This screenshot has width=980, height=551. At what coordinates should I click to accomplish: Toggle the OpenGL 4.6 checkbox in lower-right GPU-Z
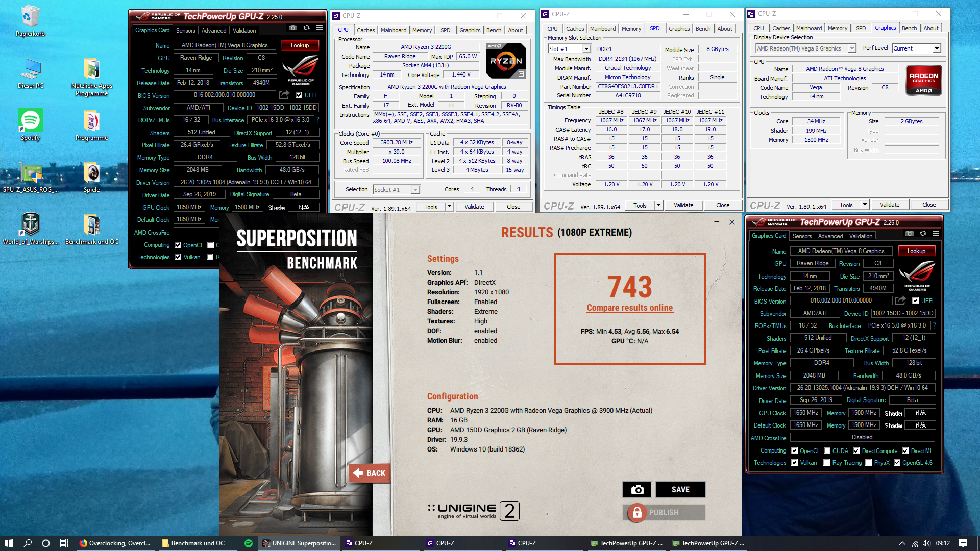(897, 463)
